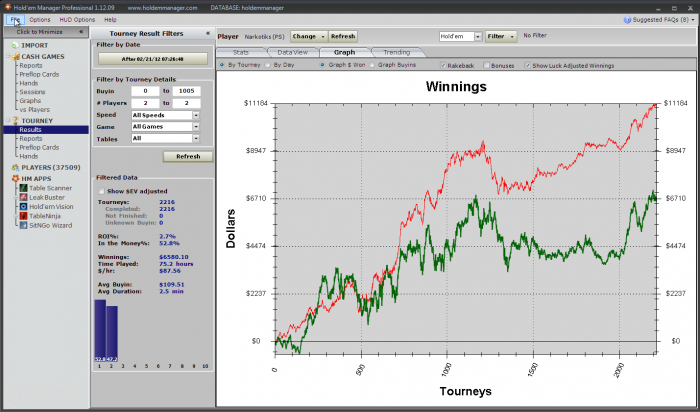The width and height of the screenshot is (700, 412).
Task: Click the date filter button
Action: pos(153,59)
